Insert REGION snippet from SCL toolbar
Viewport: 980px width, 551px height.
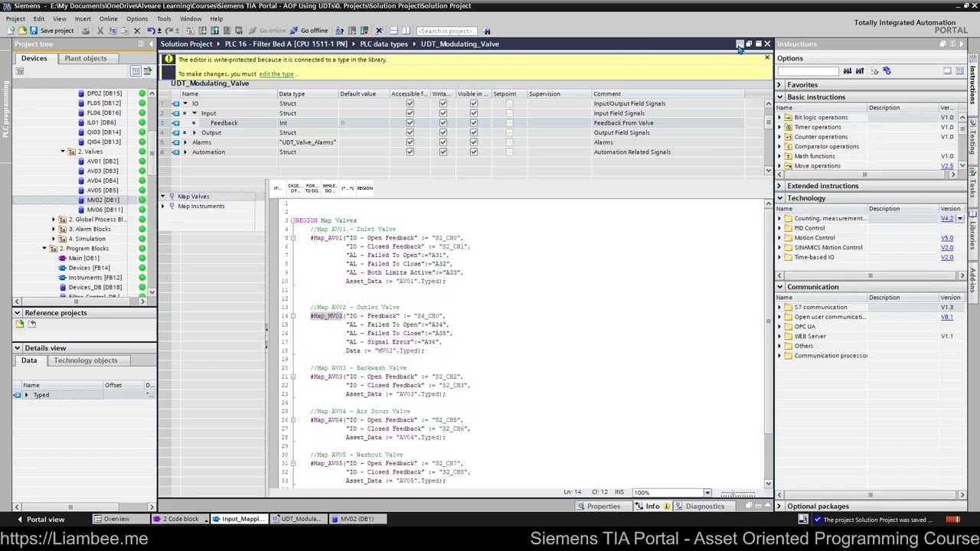[x=364, y=188]
